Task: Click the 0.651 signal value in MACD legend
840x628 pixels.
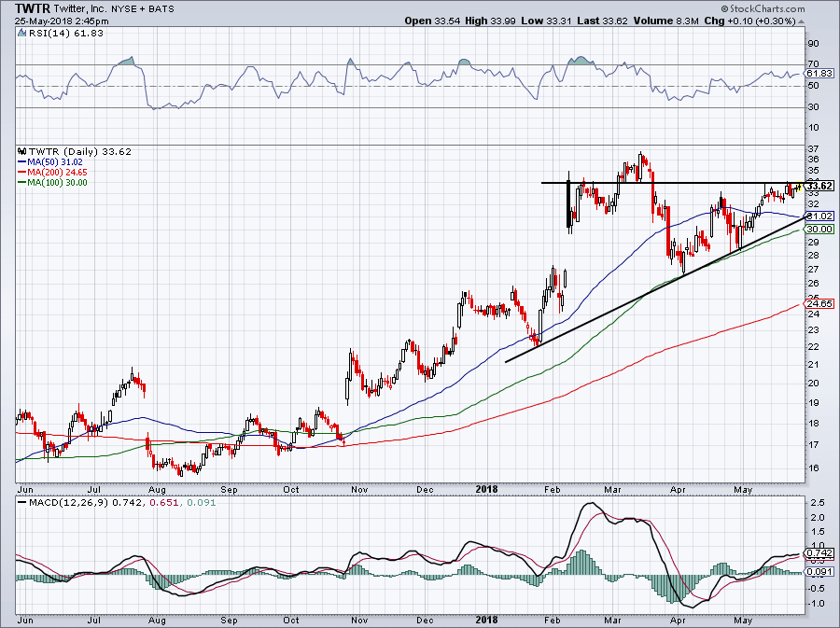Action: (162, 503)
